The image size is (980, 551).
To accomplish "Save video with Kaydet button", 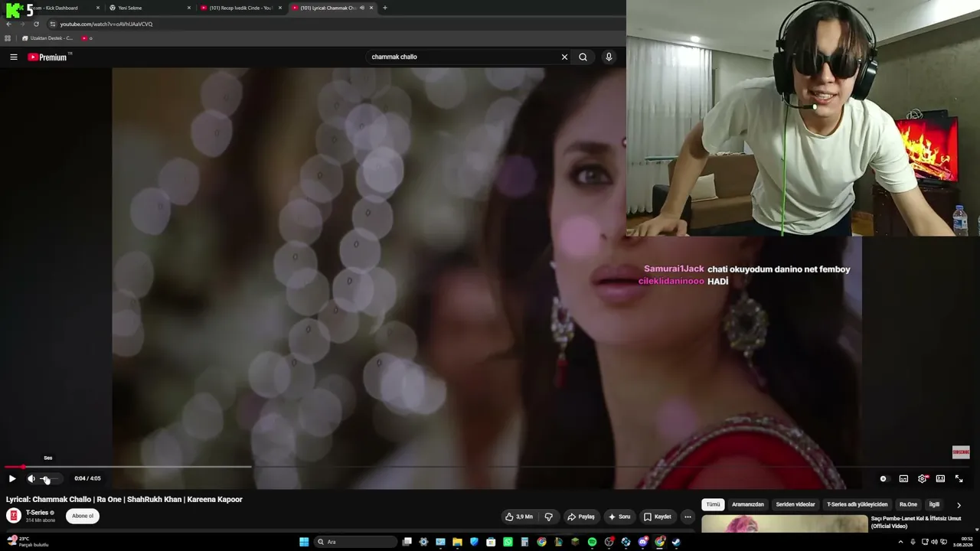I will pos(658,517).
